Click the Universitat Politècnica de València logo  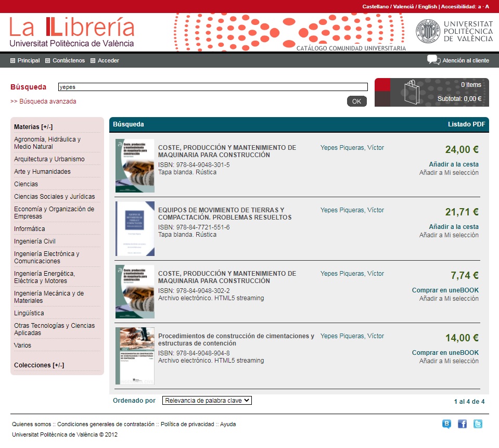point(454,32)
